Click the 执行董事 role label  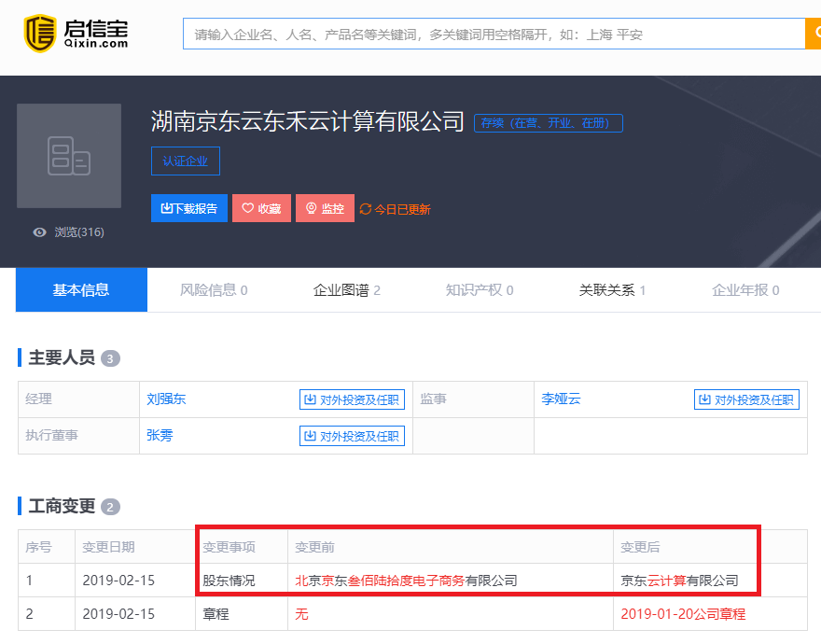pos(52,436)
